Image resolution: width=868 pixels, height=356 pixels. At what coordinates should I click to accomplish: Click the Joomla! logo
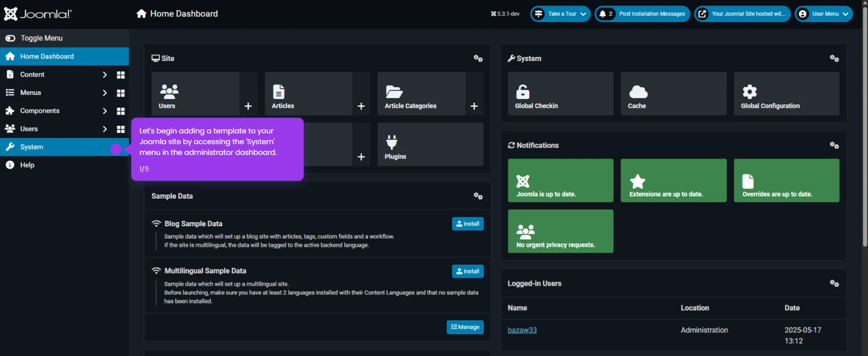tap(38, 14)
